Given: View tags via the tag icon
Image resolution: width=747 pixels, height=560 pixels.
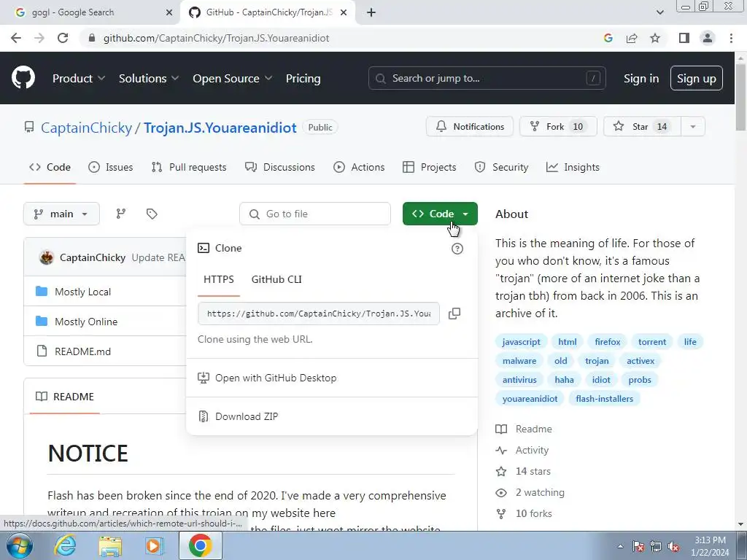Looking at the screenshot, I should click(x=152, y=214).
